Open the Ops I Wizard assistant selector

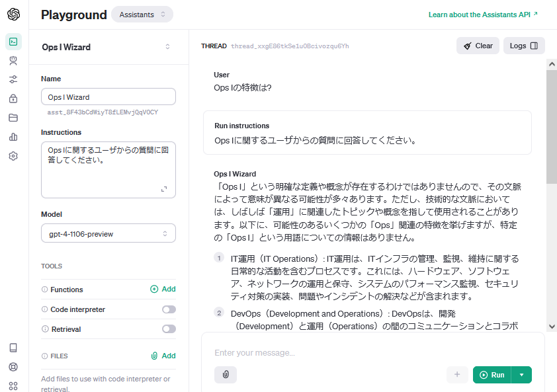click(108, 47)
